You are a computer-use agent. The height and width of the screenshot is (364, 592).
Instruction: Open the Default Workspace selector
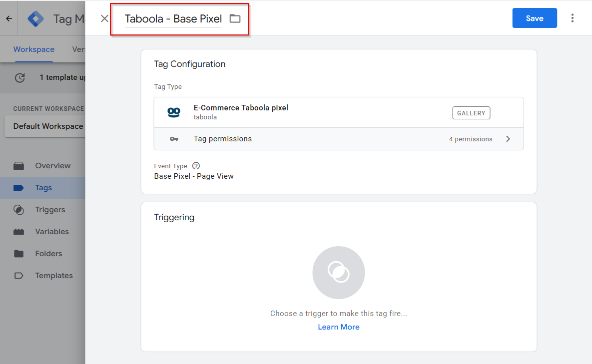[45, 126]
